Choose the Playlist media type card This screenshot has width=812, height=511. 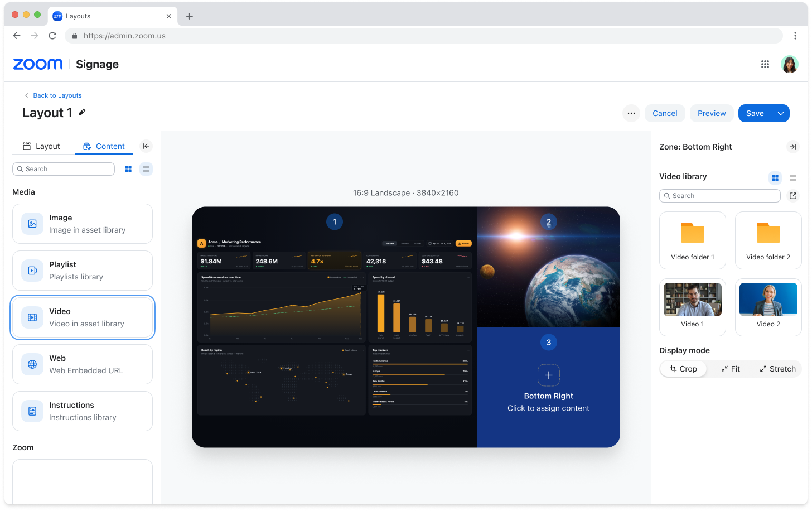click(83, 271)
